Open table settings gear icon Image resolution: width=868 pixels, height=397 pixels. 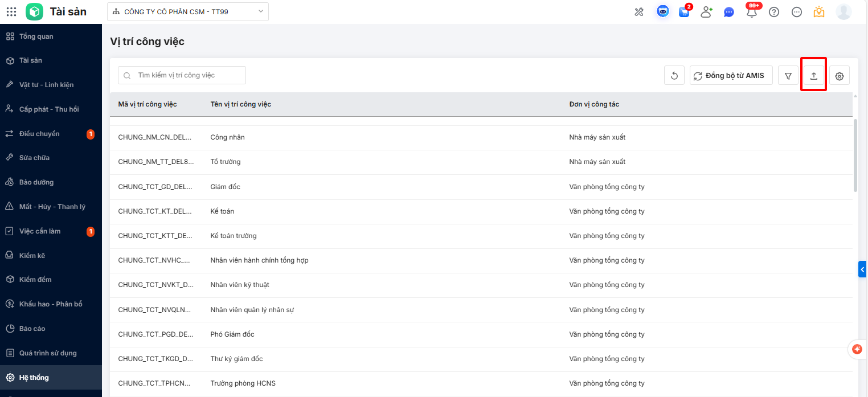coord(839,76)
